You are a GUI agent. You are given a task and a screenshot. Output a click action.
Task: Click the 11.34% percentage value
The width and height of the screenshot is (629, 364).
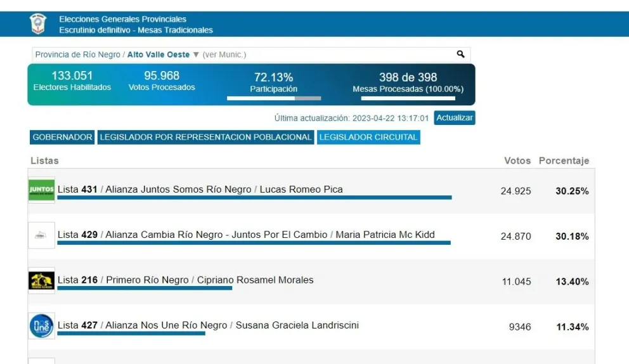[x=573, y=327]
